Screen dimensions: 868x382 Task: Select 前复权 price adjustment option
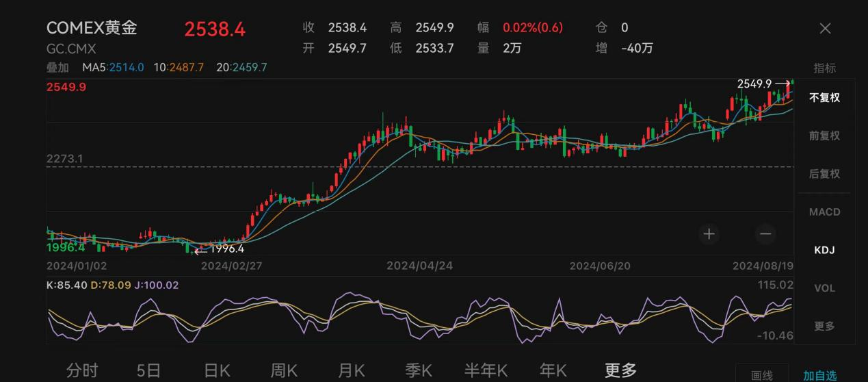(824, 136)
